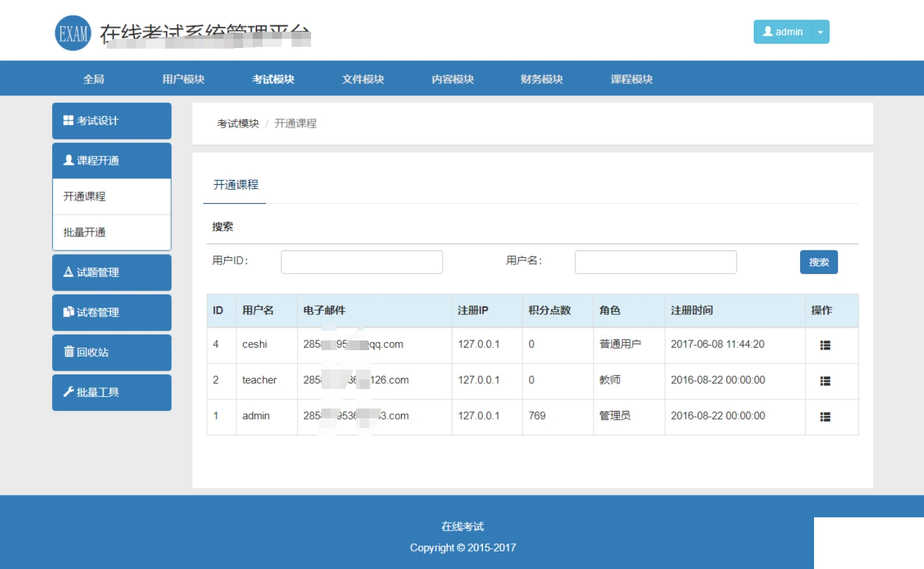Click 考试模块 breadcrumb link

238,123
